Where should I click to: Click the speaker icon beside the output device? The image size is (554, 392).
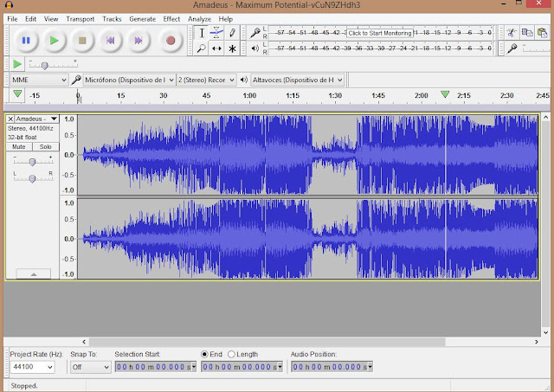[x=244, y=80]
